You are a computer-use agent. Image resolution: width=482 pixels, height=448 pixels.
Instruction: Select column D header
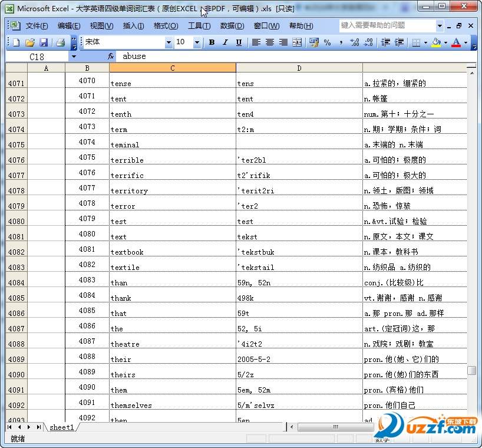point(299,68)
